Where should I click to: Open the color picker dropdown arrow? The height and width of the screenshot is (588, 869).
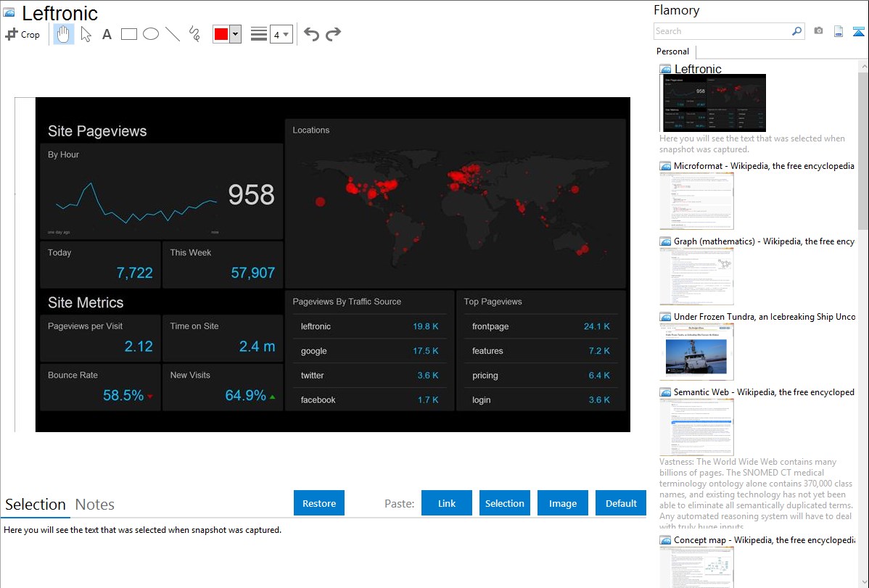[x=236, y=34]
